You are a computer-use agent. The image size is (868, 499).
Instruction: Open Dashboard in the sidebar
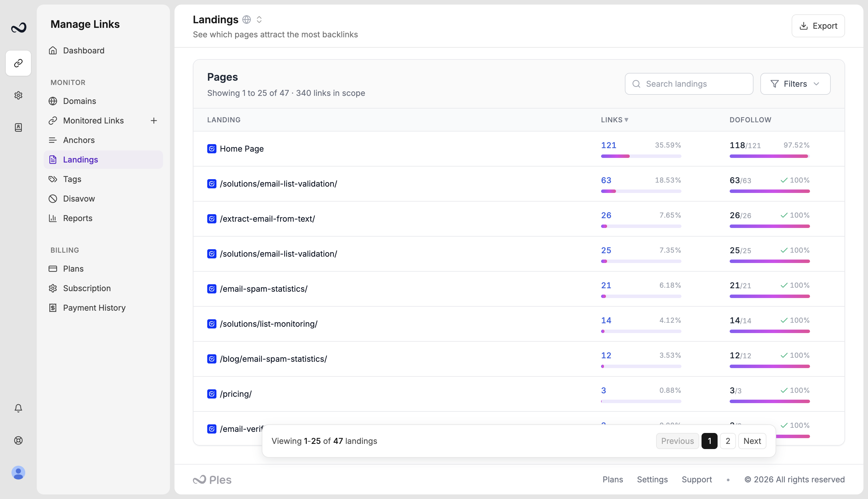click(x=103, y=50)
